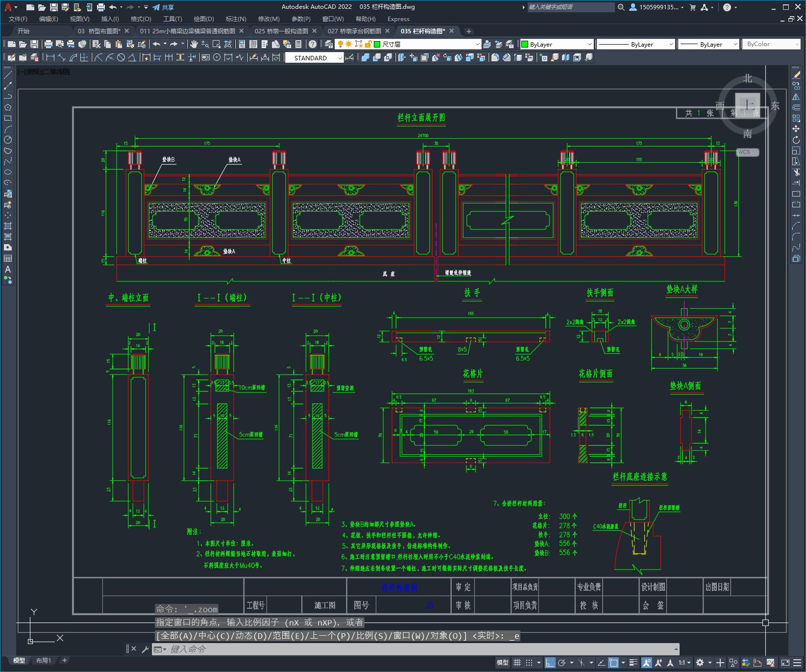
Task: Toggle grid display in status bar
Action: [x=517, y=662]
